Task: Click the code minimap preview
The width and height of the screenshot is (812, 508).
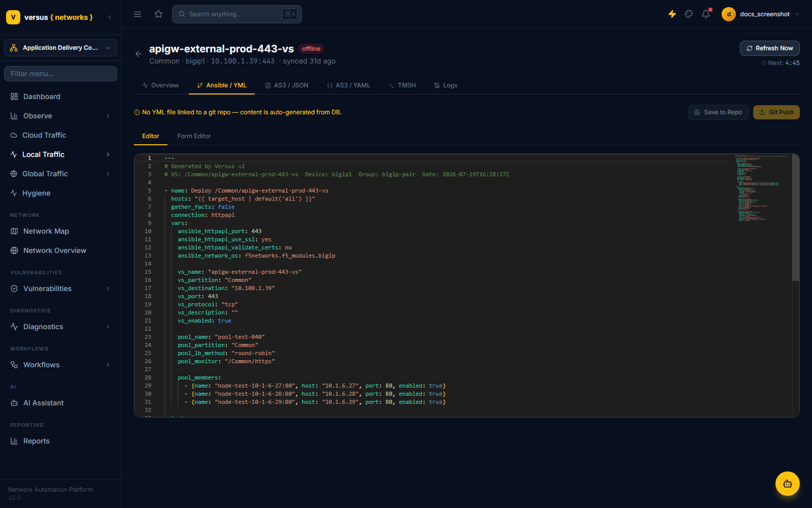Action: coord(763,188)
